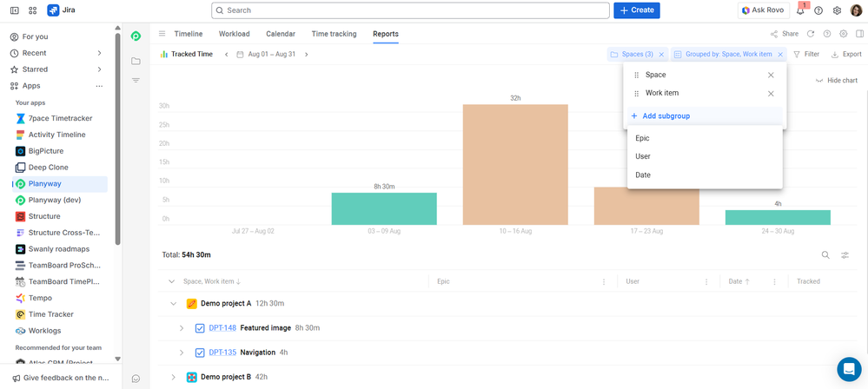
Task: Go to previous month arrow
Action: (x=227, y=54)
